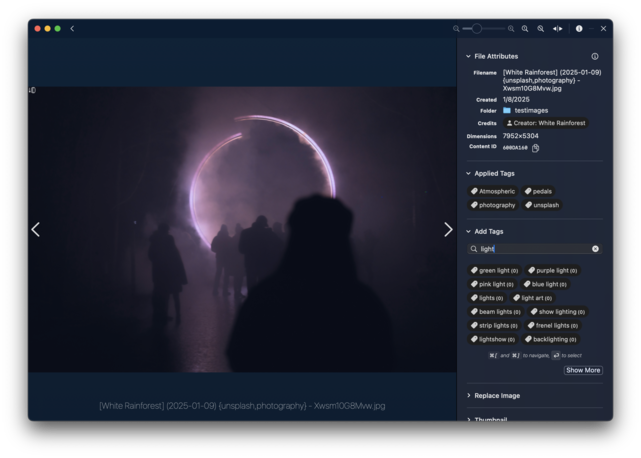641x458 pixels.
Task: Toggle the info inspector panel icon
Action: (x=579, y=29)
